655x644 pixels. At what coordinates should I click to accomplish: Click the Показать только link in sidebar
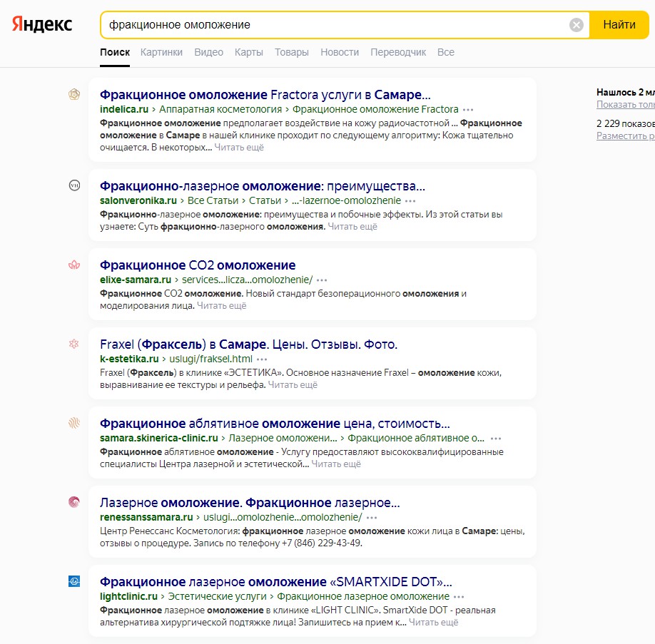[x=625, y=104]
